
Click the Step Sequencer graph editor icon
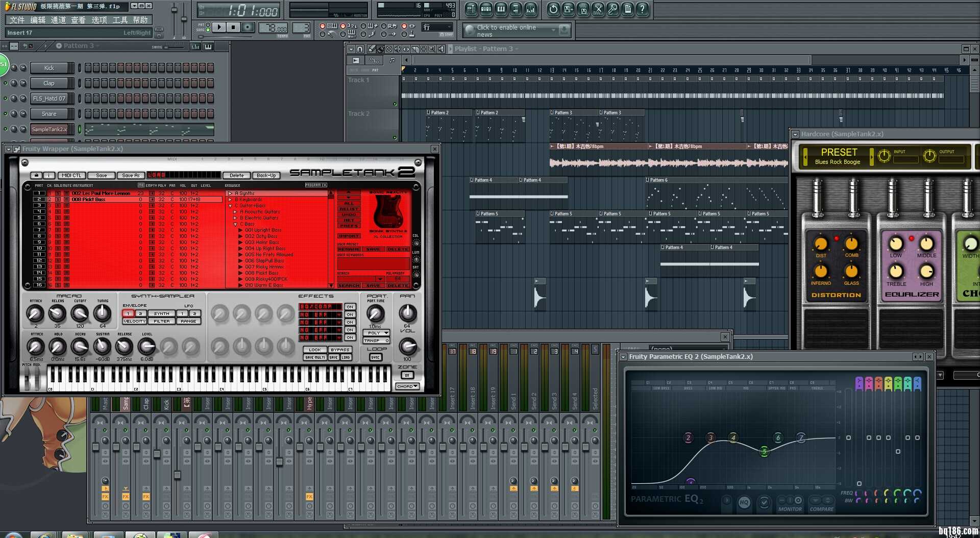click(x=195, y=46)
